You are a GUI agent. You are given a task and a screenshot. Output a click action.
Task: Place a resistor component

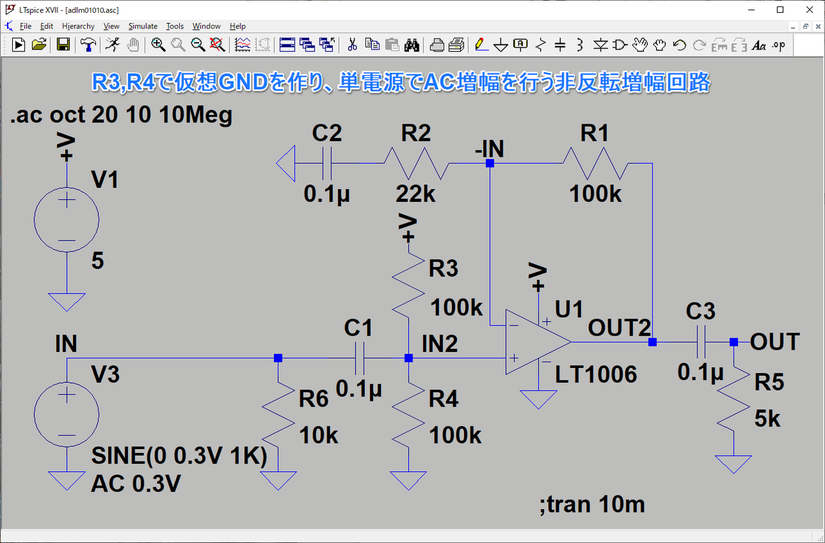(540, 45)
